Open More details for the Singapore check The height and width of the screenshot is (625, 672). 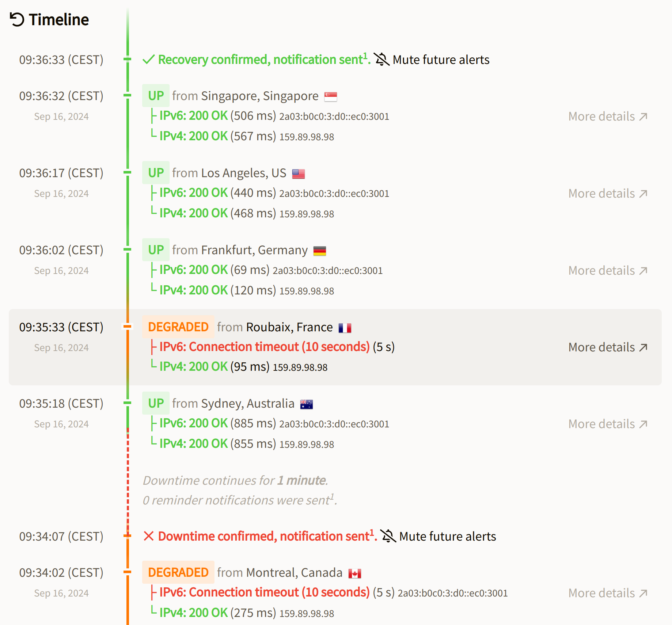[x=607, y=116]
